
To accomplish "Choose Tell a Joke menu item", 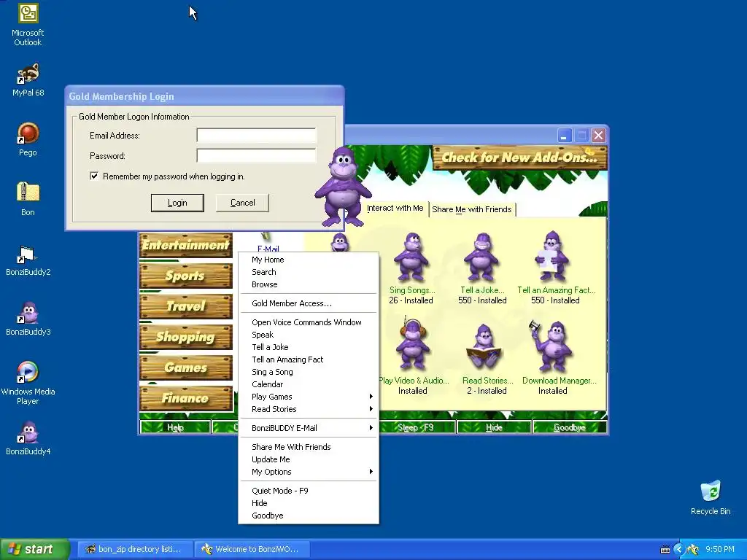I will [309, 347].
